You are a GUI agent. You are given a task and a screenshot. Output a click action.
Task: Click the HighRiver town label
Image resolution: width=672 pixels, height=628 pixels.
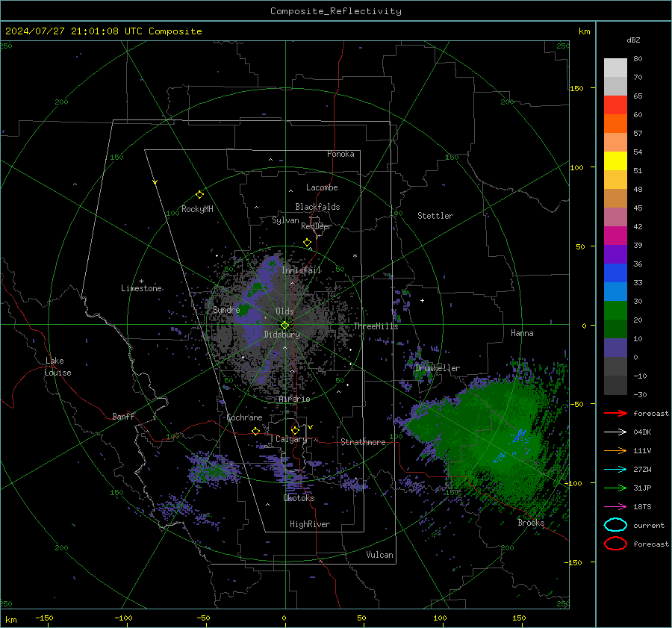(310, 524)
